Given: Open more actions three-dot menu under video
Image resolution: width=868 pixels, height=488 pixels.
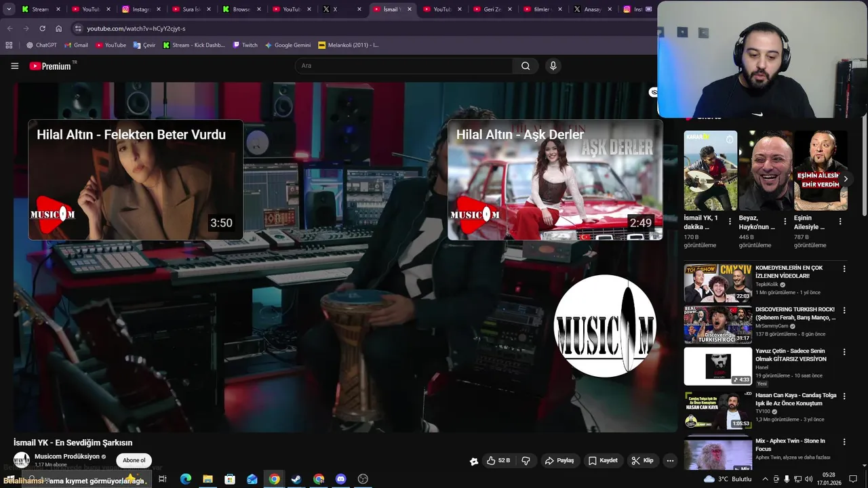Looking at the screenshot, I should (670, 461).
